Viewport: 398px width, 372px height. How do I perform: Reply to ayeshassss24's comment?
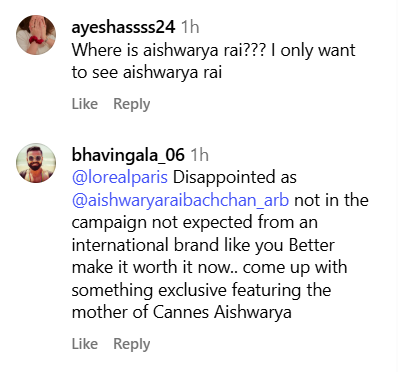[x=132, y=105]
